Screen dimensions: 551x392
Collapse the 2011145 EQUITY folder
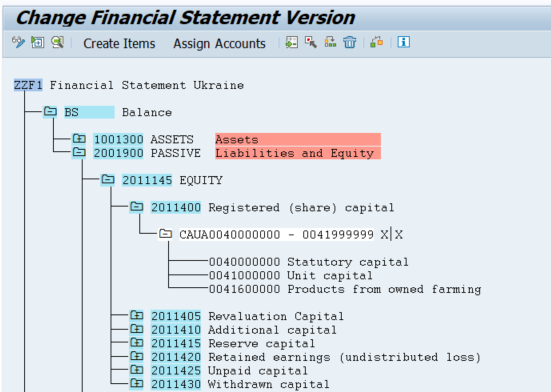108,180
